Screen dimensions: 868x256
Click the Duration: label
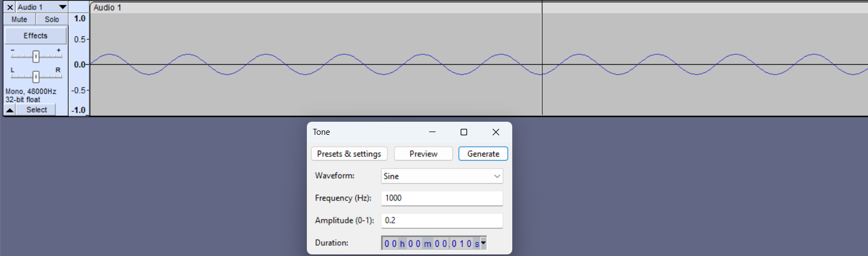coord(332,242)
